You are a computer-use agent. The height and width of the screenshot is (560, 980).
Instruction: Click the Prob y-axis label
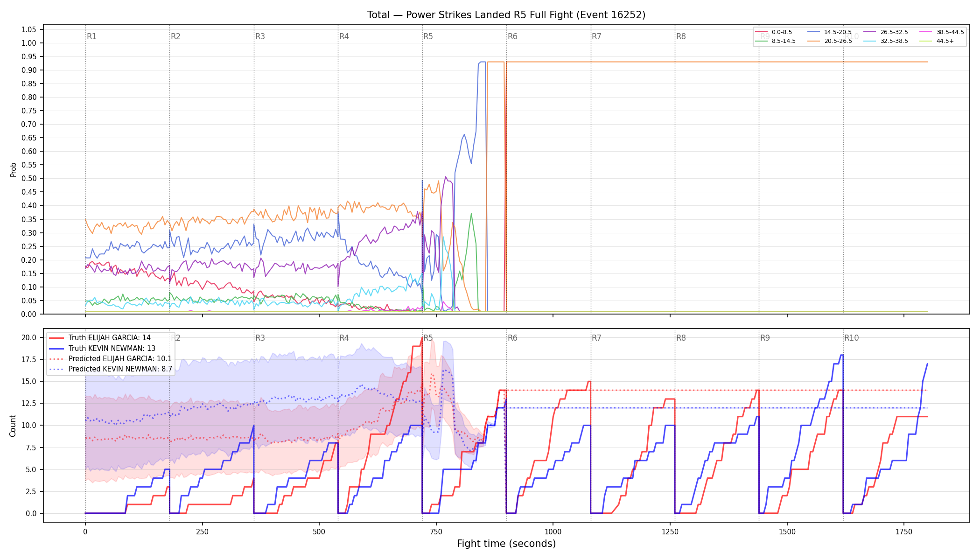coord(13,170)
